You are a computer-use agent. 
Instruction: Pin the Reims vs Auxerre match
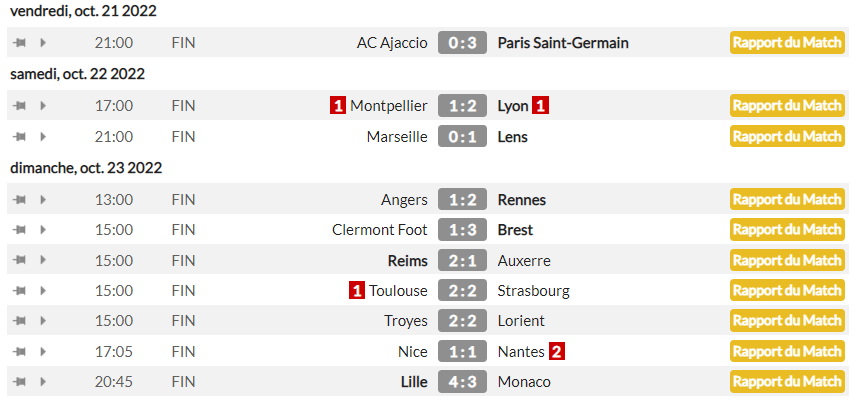19,261
